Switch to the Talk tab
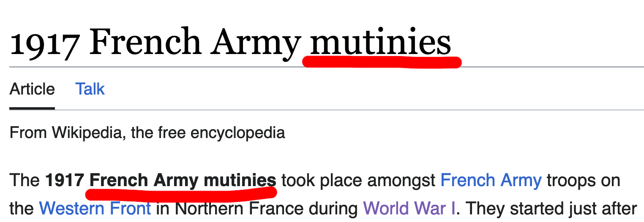Screen dimensions: 644x222 [x=90, y=89]
